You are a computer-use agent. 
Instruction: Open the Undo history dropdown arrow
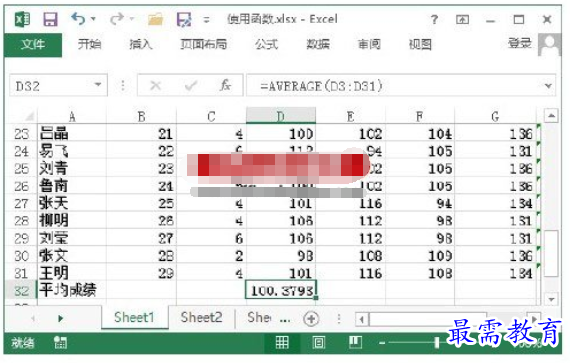(93, 19)
